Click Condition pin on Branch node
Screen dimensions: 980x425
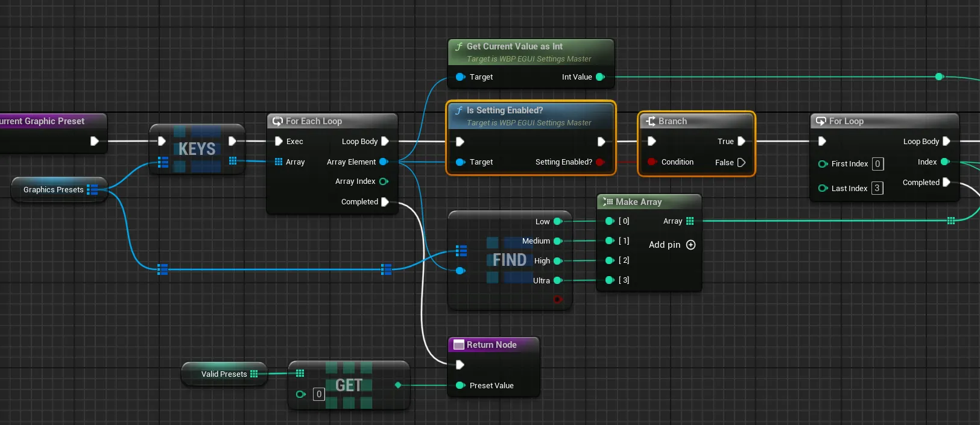pos(652,162)
